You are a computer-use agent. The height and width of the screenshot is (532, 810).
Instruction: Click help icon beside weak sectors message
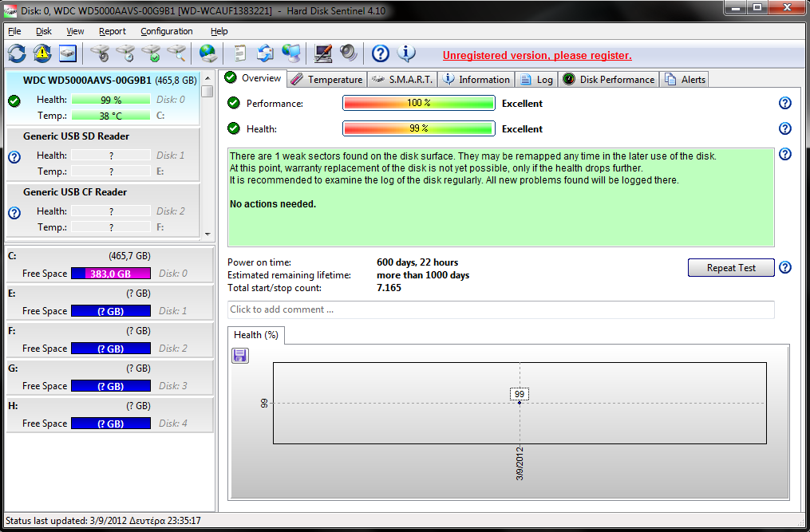(784, 154)
